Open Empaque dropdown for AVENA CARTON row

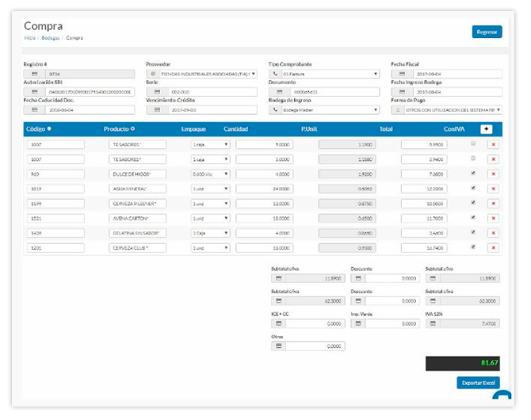(x=210, y=218)
